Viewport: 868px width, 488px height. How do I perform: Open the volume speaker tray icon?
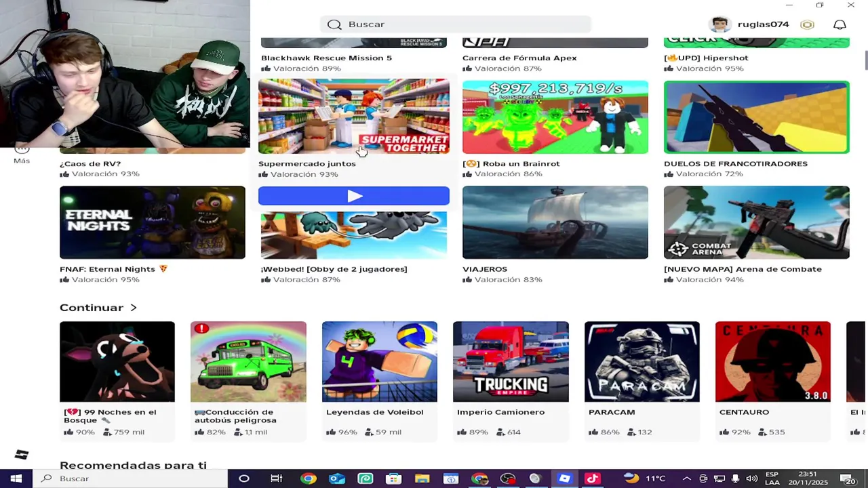(751, 479)
